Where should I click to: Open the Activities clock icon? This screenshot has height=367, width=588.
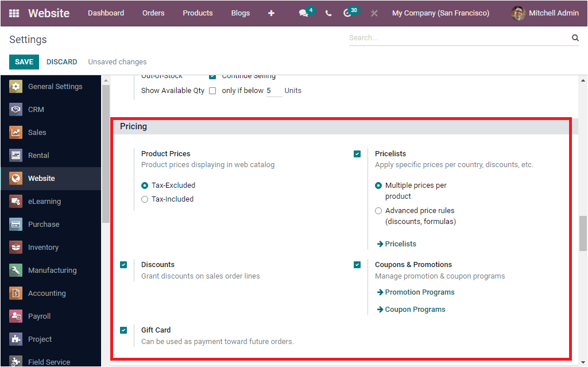click(x=347, y=13)
